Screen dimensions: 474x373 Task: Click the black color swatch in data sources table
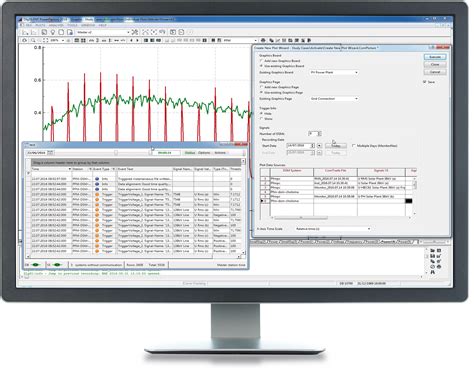408,201
